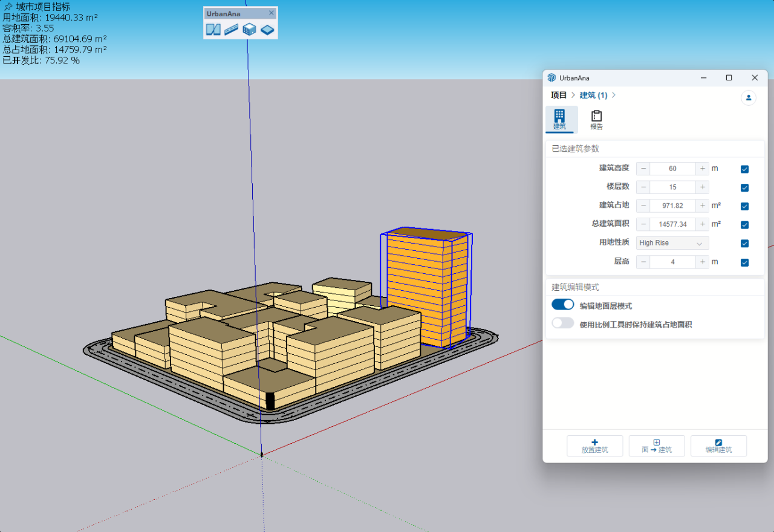Switch to the 报告 tab

pyautogui.click(x=596, y=120)
